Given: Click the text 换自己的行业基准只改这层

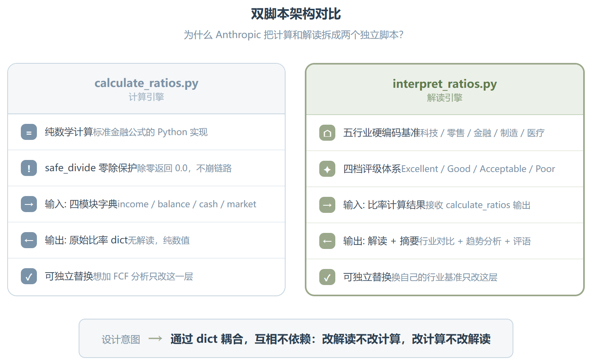Looking at the screenshot, I should click(444, 277).
